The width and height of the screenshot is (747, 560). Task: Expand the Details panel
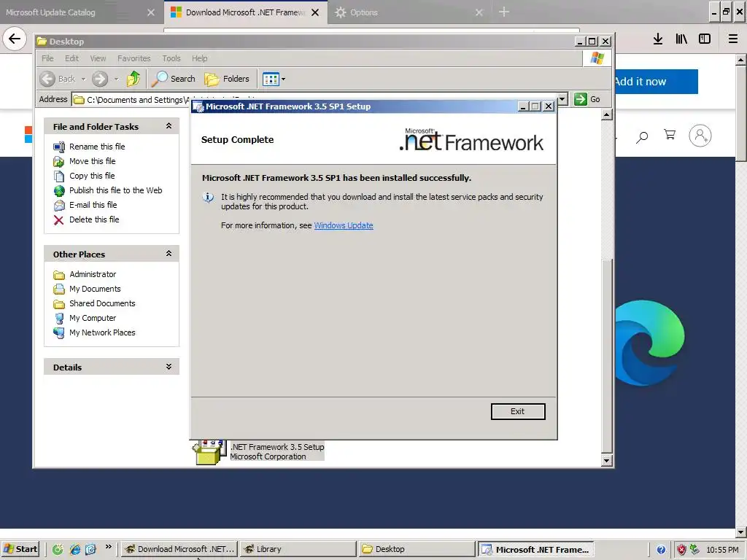click(x=169, y=367)
